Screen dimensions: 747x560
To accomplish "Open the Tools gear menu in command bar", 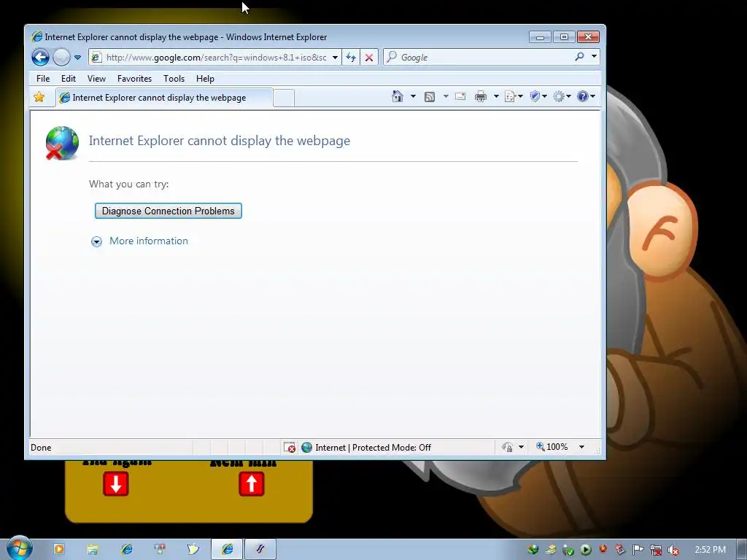I will click(x=562, y=97).
